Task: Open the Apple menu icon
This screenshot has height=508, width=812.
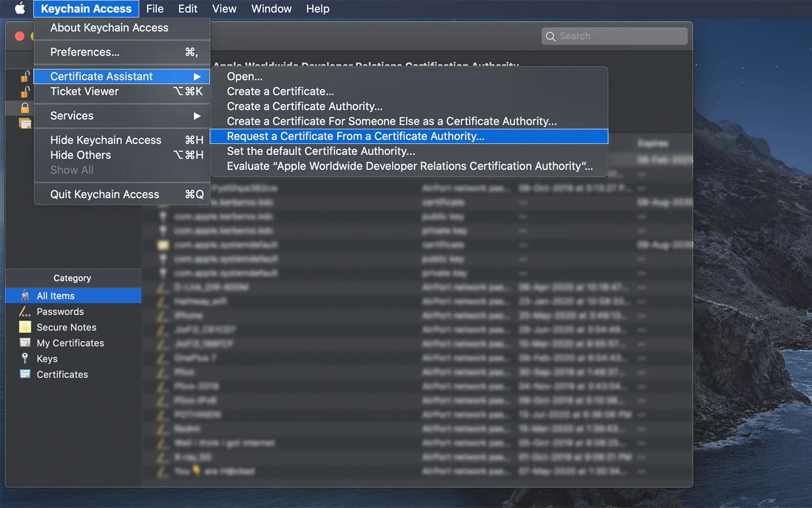Action: (20, 8)
